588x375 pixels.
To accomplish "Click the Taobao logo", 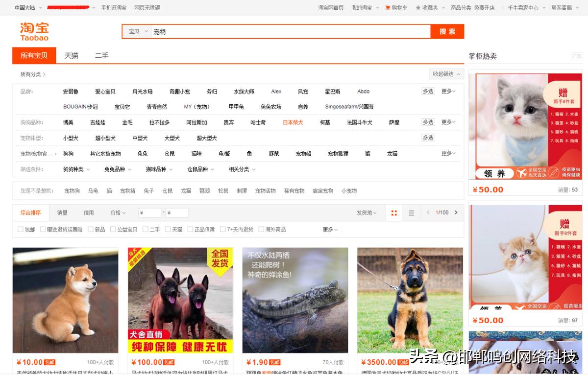I will (34, 31).
